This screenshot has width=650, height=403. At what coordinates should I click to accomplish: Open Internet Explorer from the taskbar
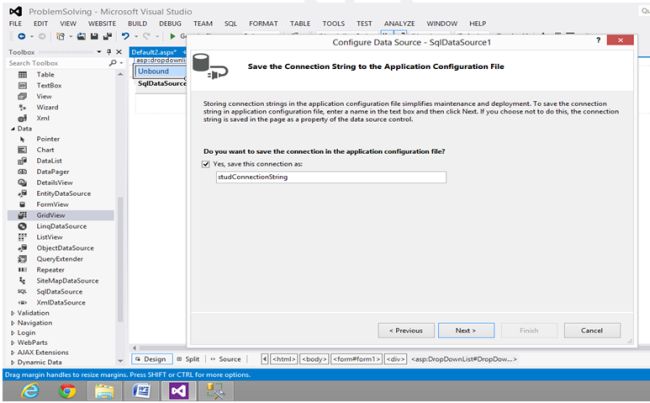[x=31, y=391]
